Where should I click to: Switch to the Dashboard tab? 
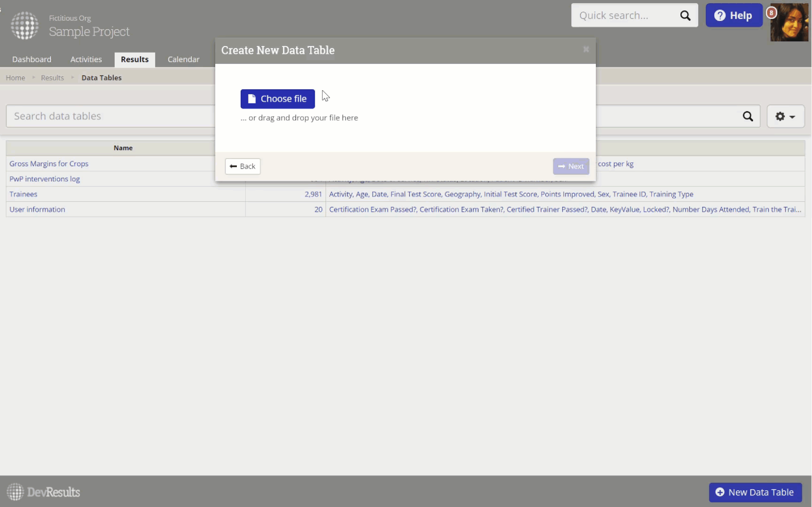point(32,59)
